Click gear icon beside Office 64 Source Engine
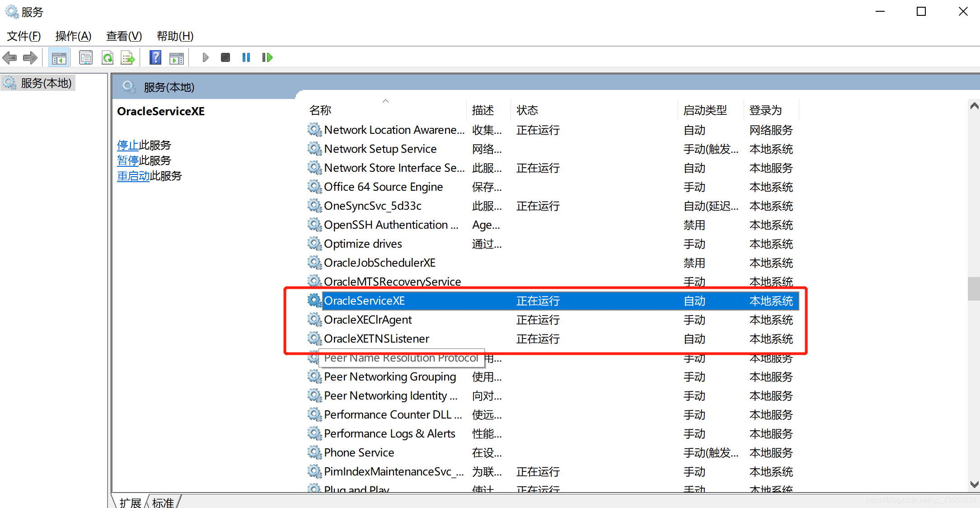Image resolution: width=980 pixels, height=508 pixels. click(x=314, y=186)
